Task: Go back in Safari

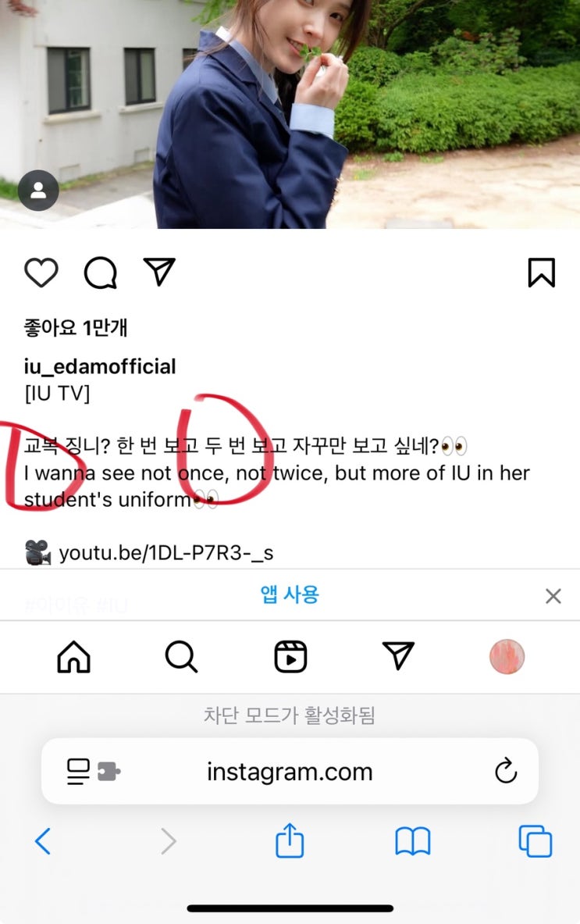Action: (43, 841)
